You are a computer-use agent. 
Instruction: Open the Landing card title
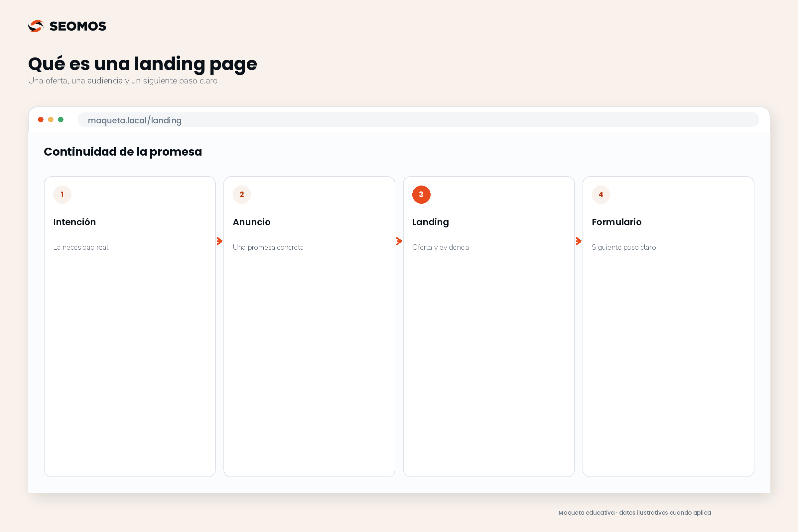tap(431, 222)
